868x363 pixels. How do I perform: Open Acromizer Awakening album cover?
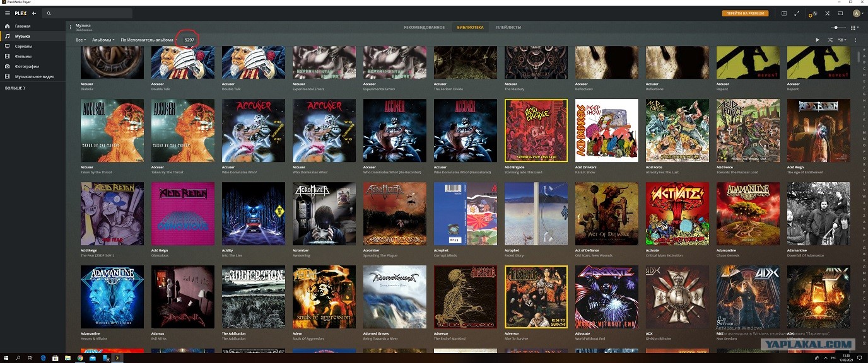click(324, 214)
